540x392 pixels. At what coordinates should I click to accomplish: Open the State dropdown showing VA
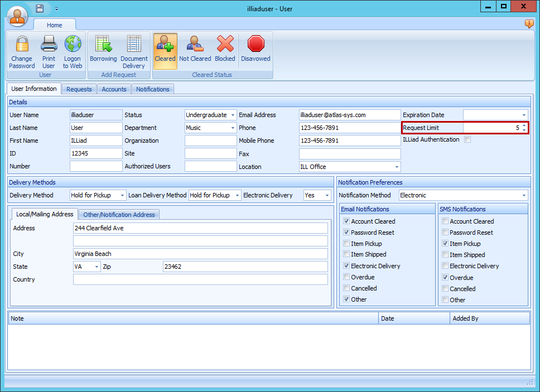(x=97, y=267)
